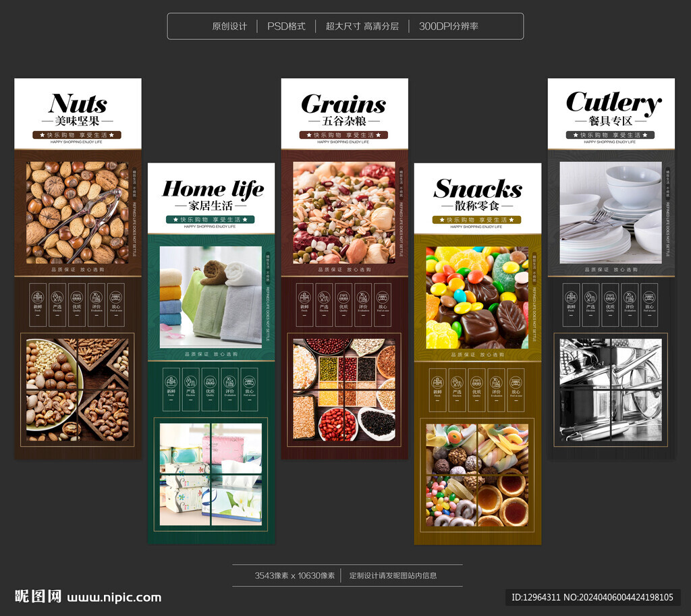691x616 pixels.
Task: Click the Nuts title heading
Action: (78, 103)
